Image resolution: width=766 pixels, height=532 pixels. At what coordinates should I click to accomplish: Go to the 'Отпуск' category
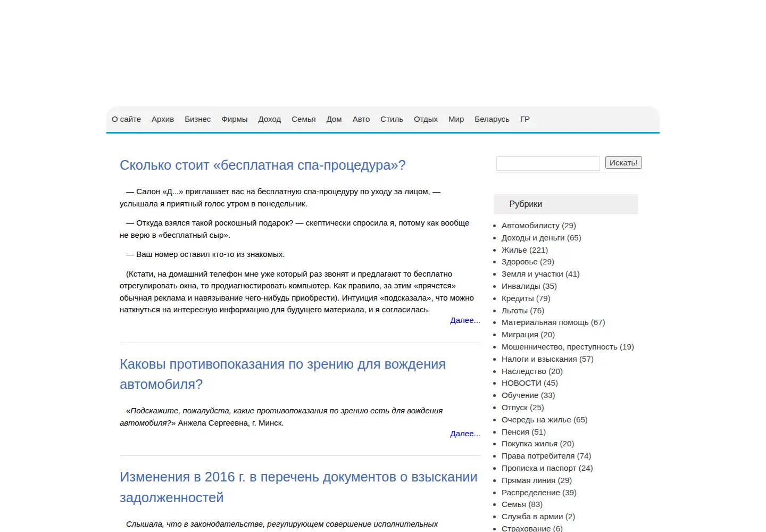click(515, 408)
